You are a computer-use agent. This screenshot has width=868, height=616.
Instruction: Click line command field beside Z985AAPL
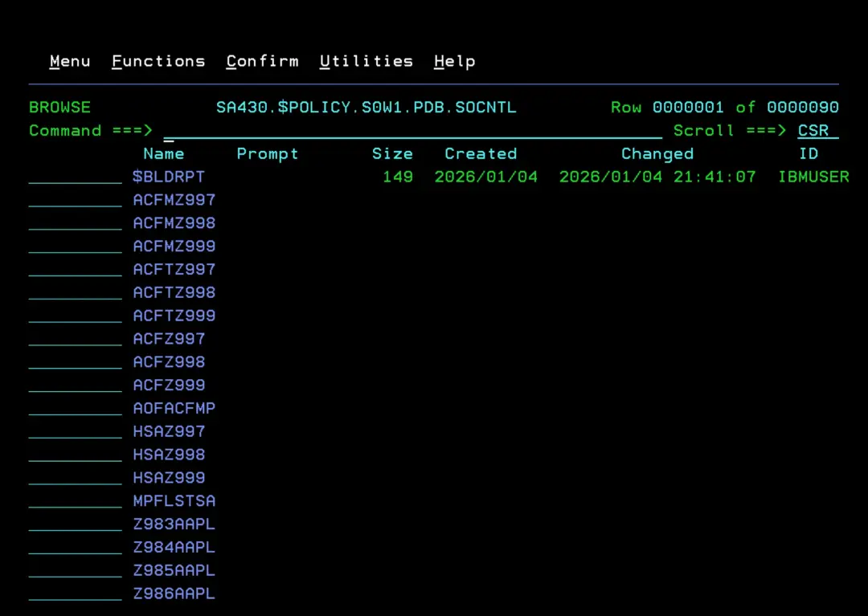[76, 571]
